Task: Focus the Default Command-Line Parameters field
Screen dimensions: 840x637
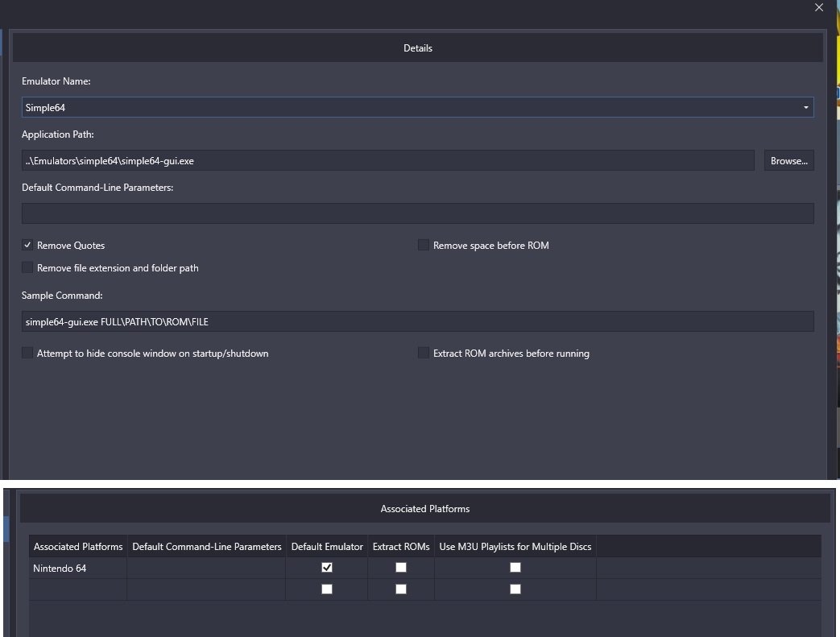Action: (x=417, y=213)
